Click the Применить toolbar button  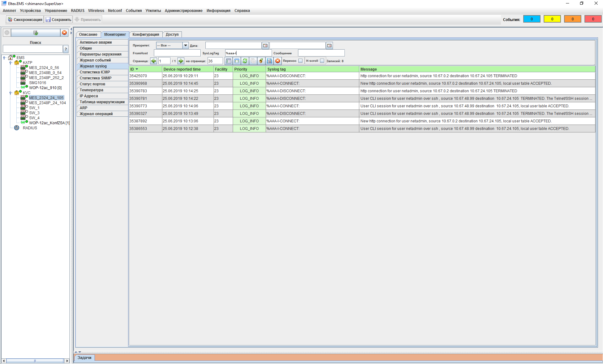pos(88,19)
